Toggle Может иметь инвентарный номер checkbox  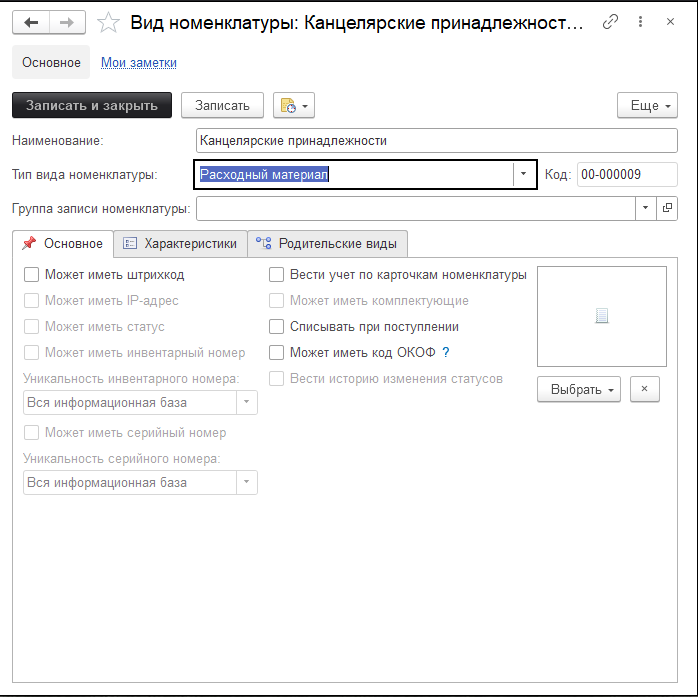click(31, 353)
